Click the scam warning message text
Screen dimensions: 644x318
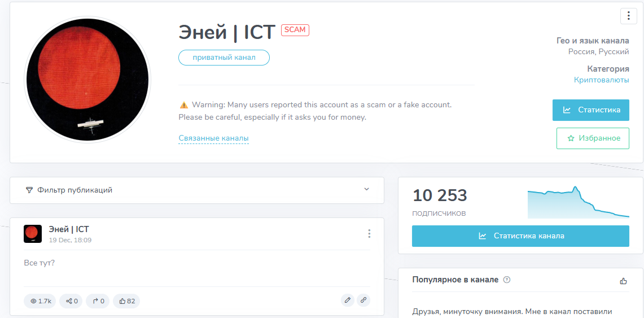click(315, 111)
